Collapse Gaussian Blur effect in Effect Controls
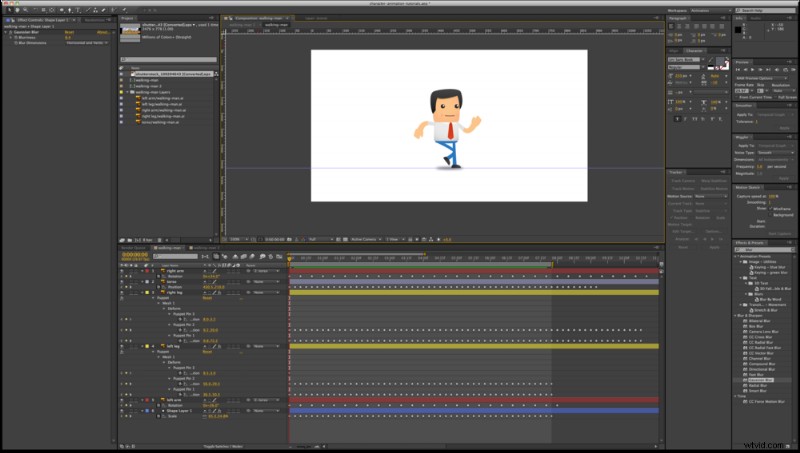 [6, 32]
